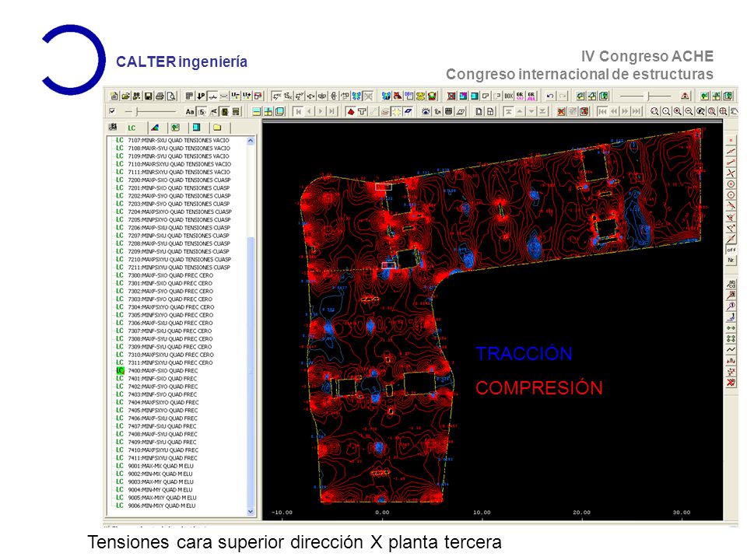The image size is (747, 560).
Task: Toggle the checkbox at left of second toolbar
Action: coord(112,111)
